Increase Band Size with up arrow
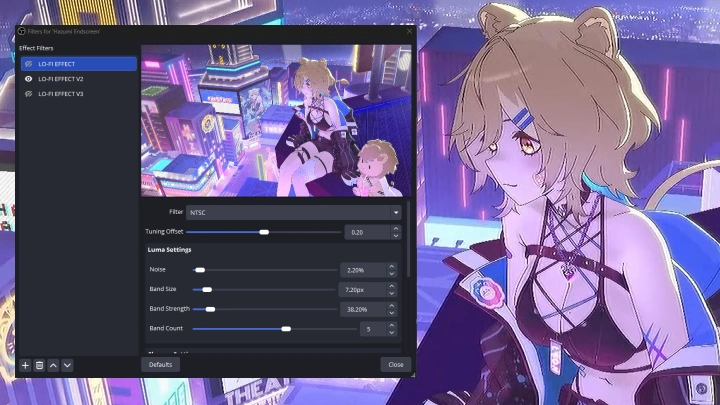720x405 pixels. (x=392, y=286)
